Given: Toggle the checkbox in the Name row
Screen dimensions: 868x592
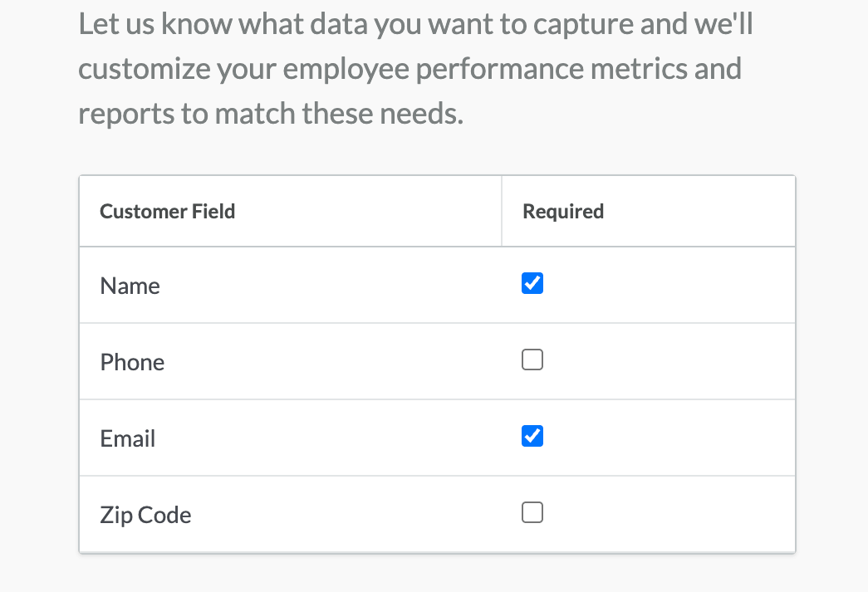Looking at the screenshot, I should point(532,283).
